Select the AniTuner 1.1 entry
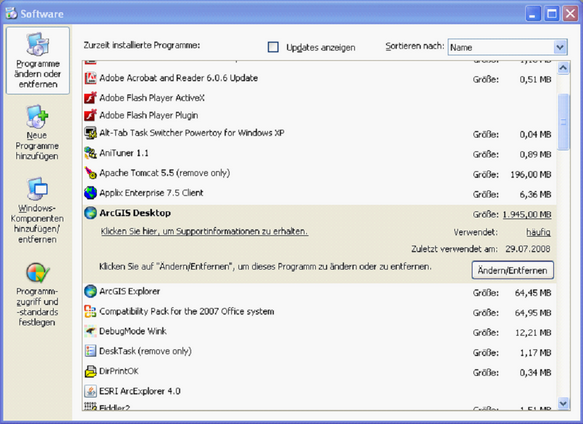This screenshot has width=583, height=424. coord(319,153)
